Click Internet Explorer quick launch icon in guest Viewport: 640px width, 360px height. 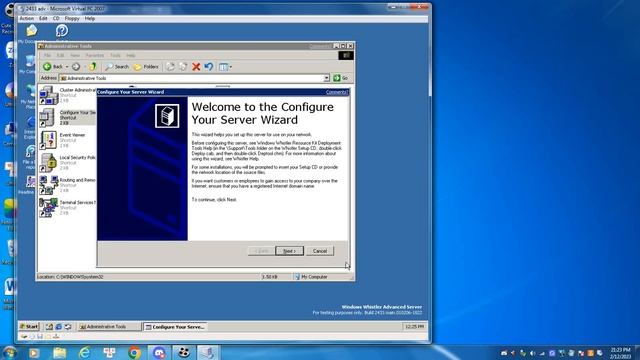(x=58, y=327)
